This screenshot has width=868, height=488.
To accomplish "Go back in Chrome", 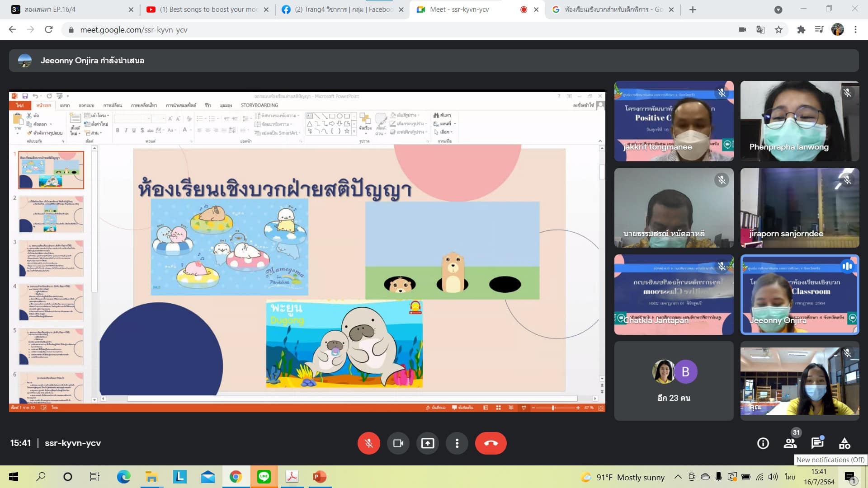I will pyautogui.click(x=13, y=30).
